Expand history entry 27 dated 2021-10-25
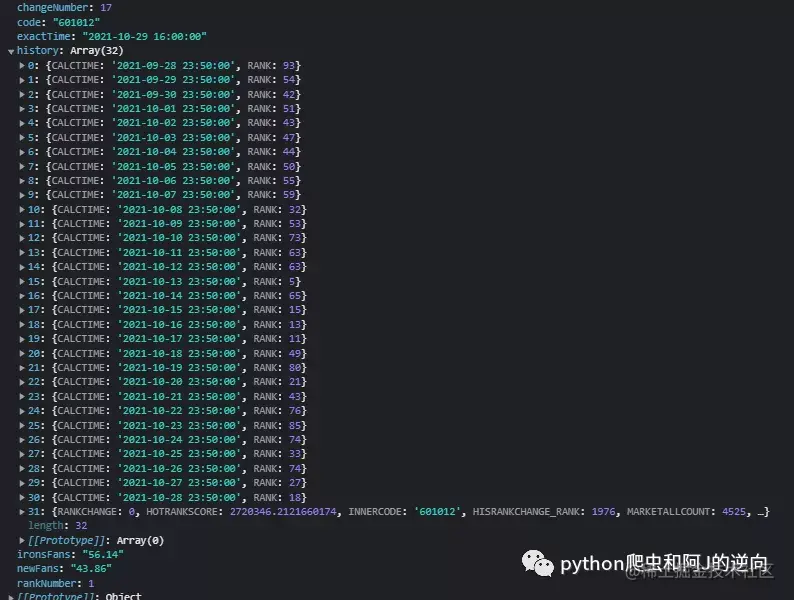Screen dimensions: 794x600 pos(22,454)
